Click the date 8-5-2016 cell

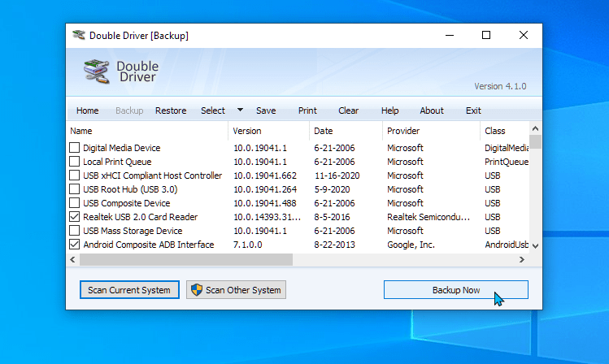coord(332,217)
